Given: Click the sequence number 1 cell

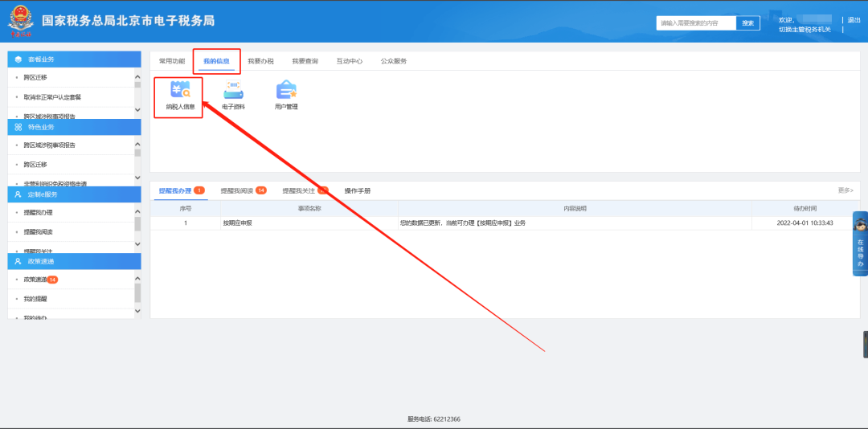Looking at the screenshot, I should tap(186, 223).
